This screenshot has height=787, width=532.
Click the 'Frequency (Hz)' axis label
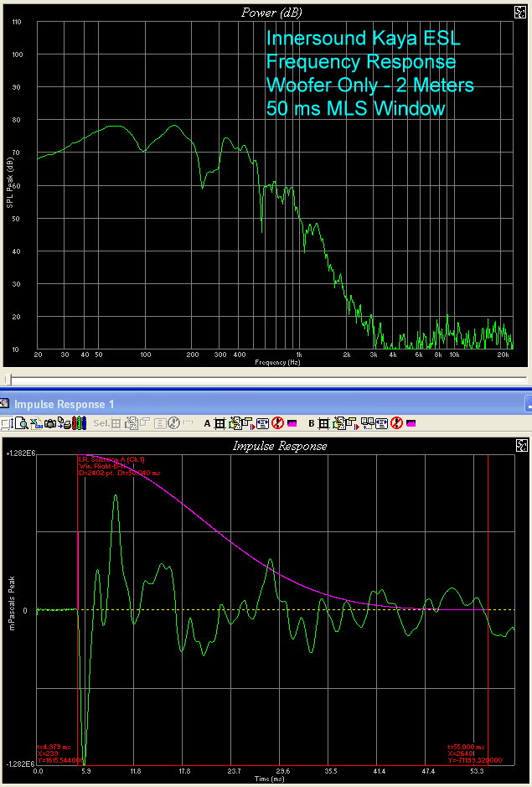[277, 362]
